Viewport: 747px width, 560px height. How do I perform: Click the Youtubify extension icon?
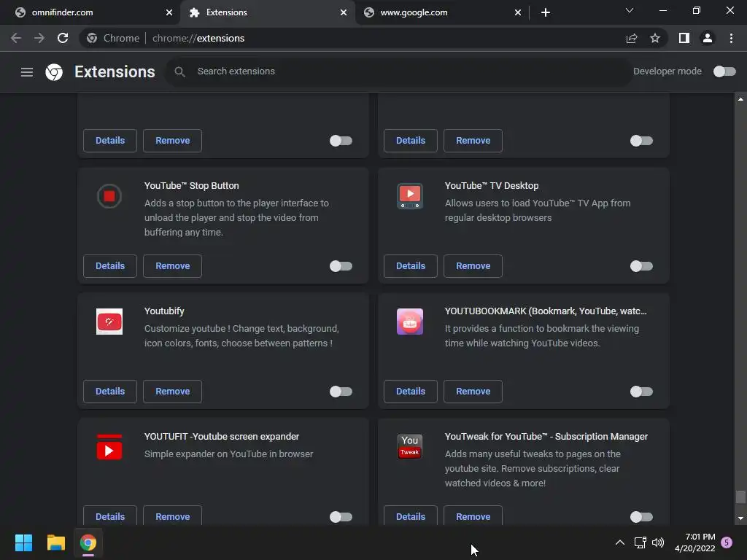[x=109, y=322]
